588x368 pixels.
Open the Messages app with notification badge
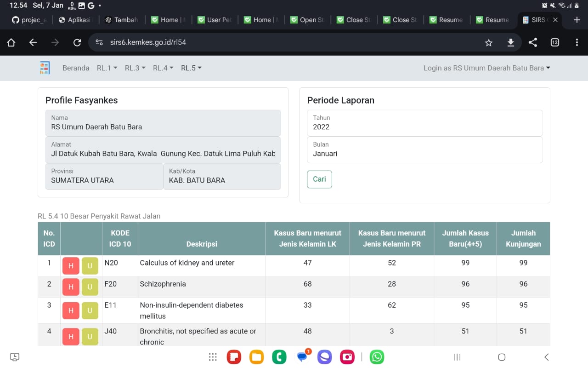tap(302, 356)
